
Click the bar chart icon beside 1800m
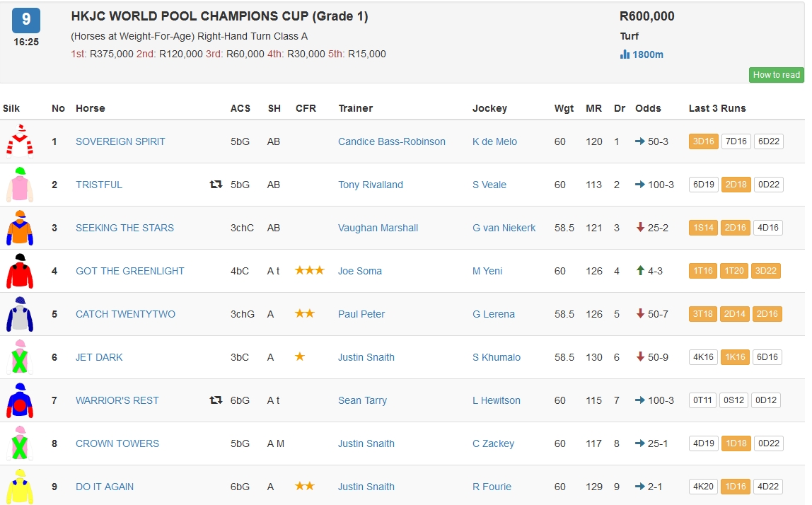click(625, 54)
